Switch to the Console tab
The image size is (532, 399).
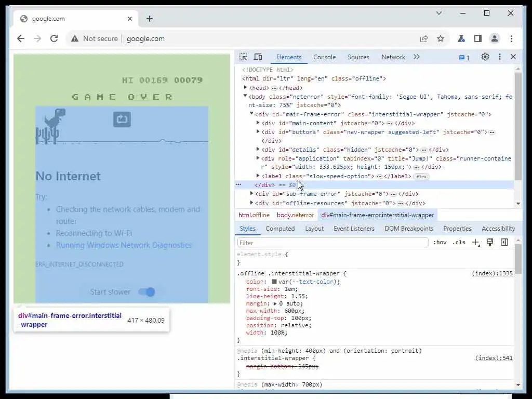click(324, 57)
